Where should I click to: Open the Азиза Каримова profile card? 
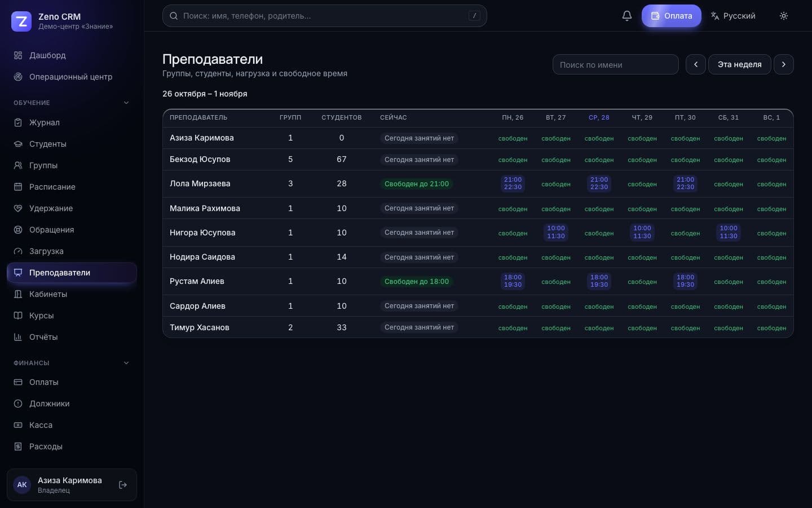[72, 485]
